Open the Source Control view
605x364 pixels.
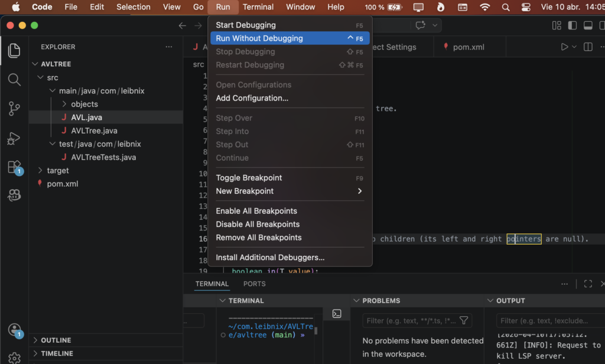14,109
